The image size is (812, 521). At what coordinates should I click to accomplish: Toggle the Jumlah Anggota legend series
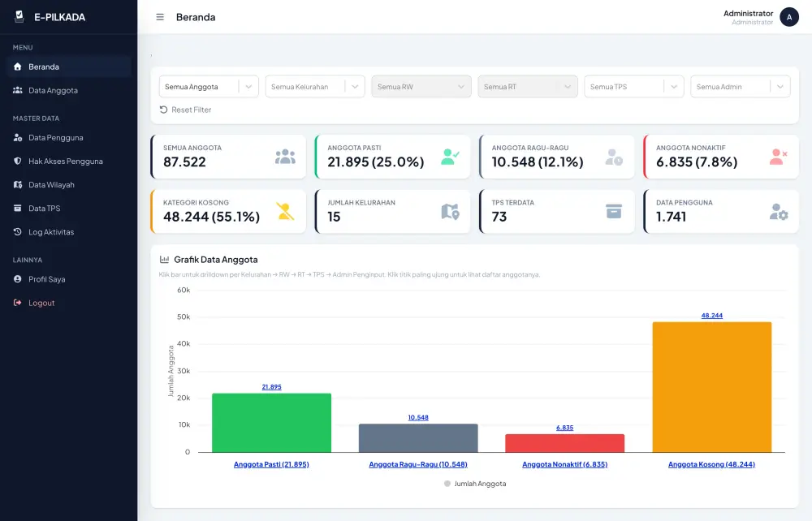[x=475, y=483]
